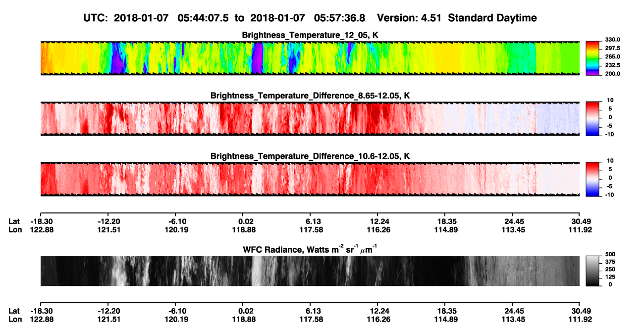Click the 'Brightness_Temperature_12_05, K' panel title
This screenshot has width=644, height=330.
(x=310, y=35)
